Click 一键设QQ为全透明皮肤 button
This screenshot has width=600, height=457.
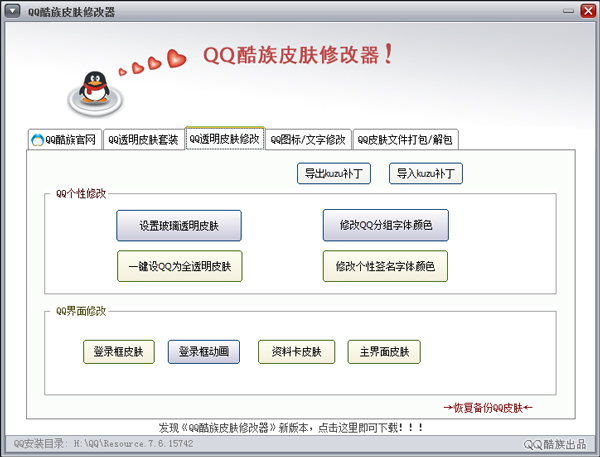179,267
